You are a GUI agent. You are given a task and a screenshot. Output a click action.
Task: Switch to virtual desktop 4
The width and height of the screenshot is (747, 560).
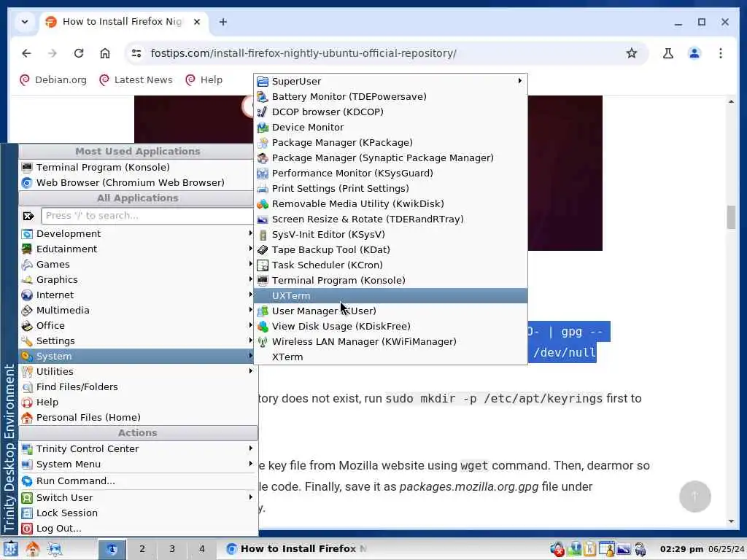pyautogui.click(x=201, y=548)
